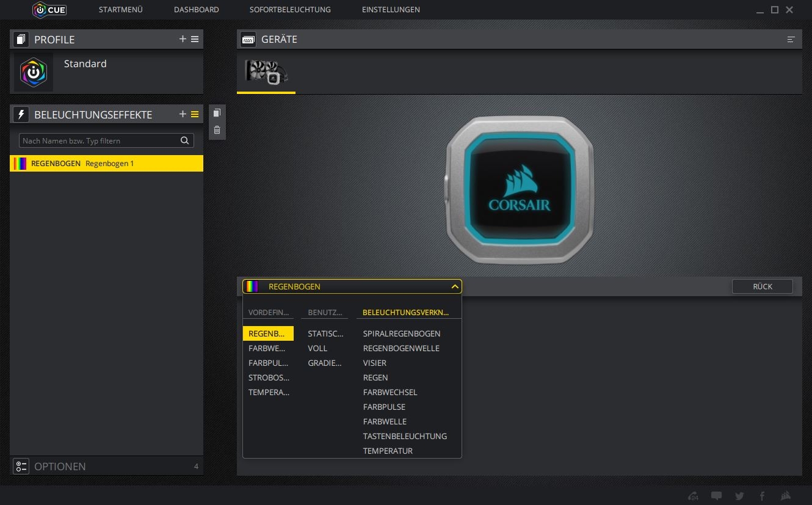Open SOFORTBELEUCHTUNG from the top menu
The width and height of the screenshot is (812, 505).
[x=290, y=10]
